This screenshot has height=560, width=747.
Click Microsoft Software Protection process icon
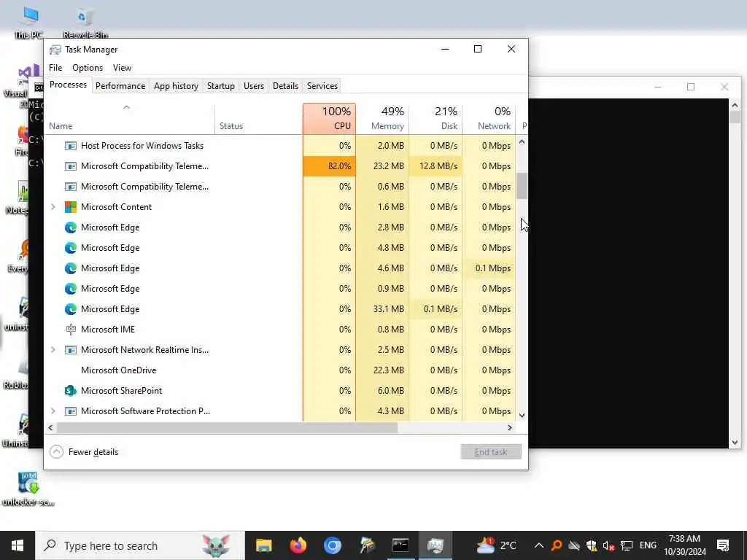point(71,411)
